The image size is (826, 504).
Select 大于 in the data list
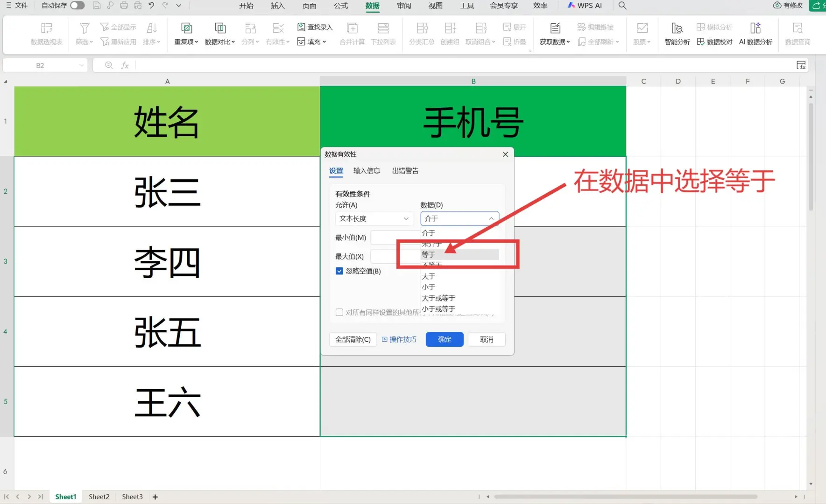[460, 276]
